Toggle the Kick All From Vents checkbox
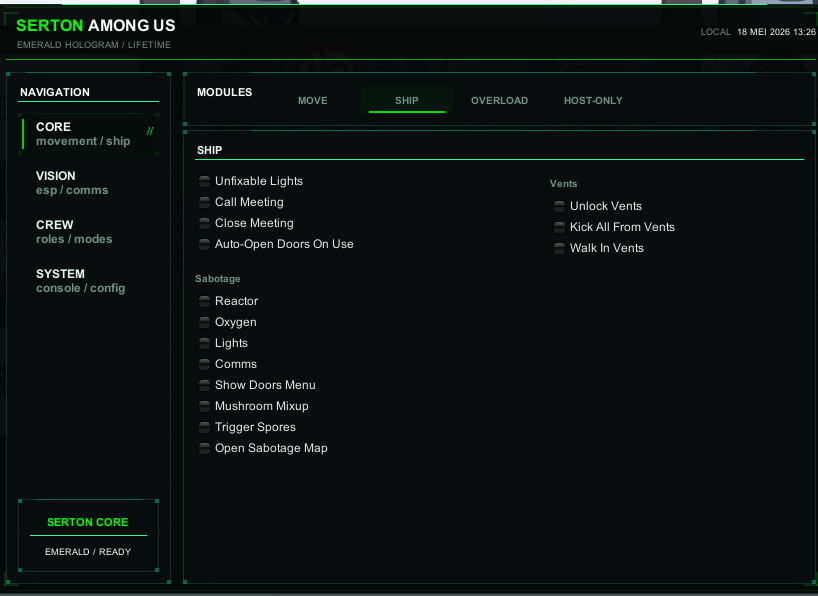This screenshot has height=596, width=818. (x=559, y=227)
